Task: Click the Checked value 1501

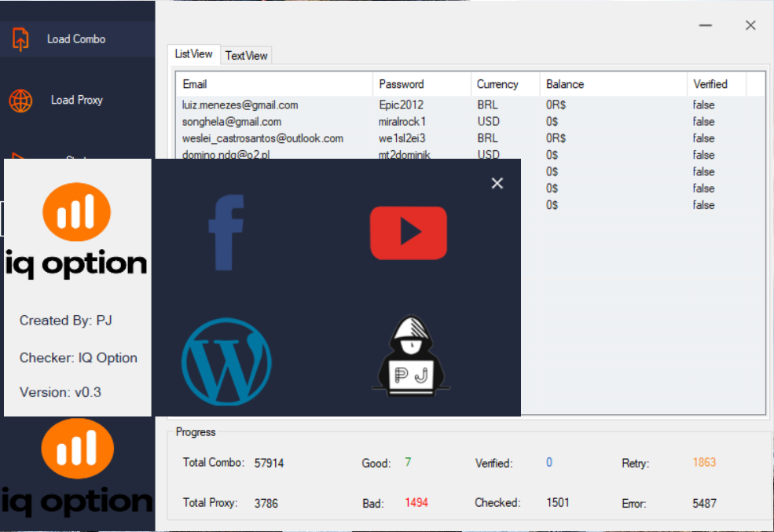Action: (x=558, y=503)
